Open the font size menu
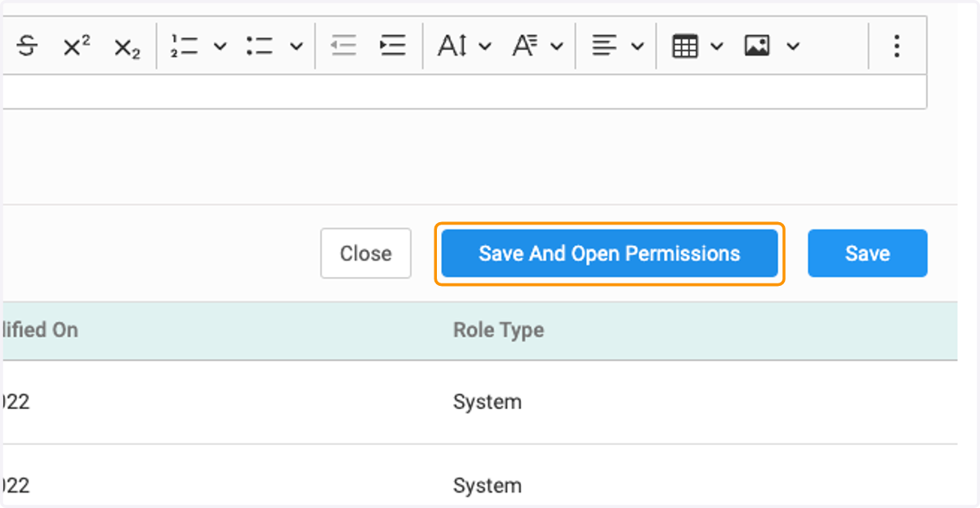 (452, 47)
